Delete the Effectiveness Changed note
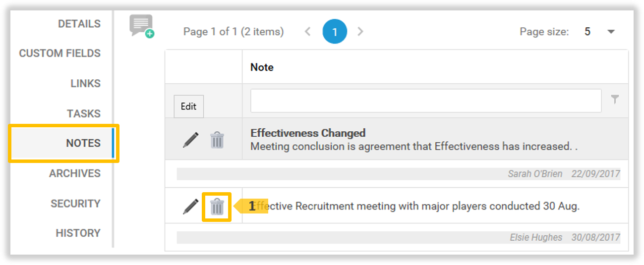Image resolution: width=644 pixels, height=265 pixels. 217,140
